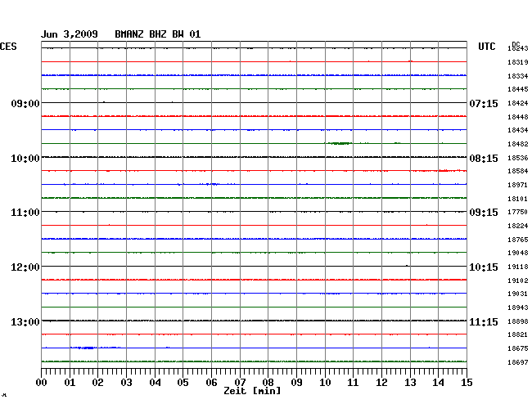532x404 pixels.
Task: Pick the '14' minute axis label
Action: pyautogui.click(x=438, y=383)
